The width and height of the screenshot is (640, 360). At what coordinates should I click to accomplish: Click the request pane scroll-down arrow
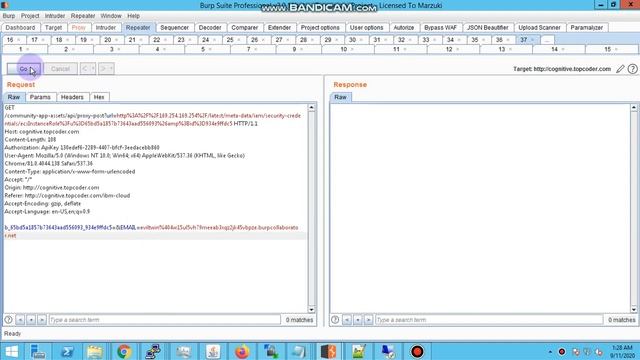(311, 309)
